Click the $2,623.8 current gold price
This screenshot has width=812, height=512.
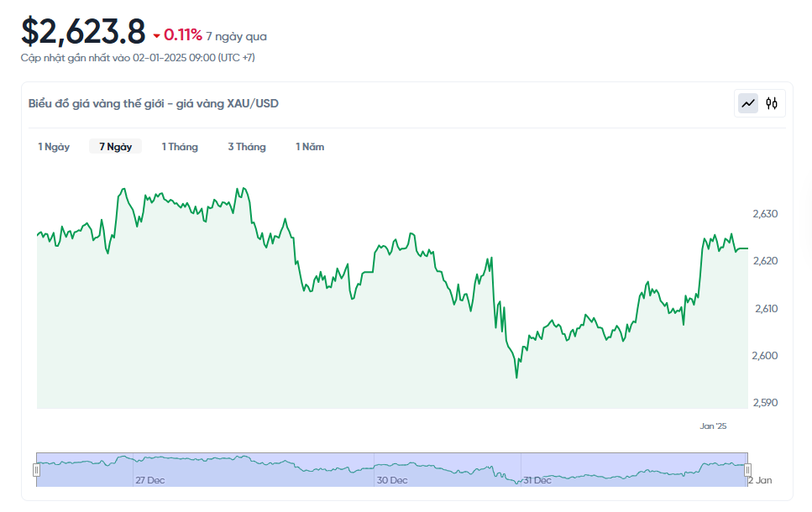coord(83,33)
